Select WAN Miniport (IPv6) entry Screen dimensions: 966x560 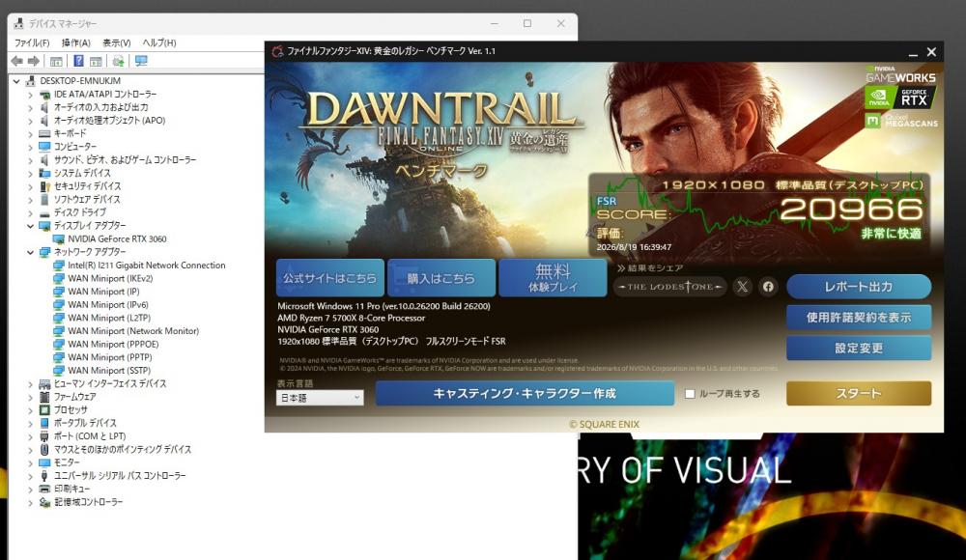click(x=108, y=305)
